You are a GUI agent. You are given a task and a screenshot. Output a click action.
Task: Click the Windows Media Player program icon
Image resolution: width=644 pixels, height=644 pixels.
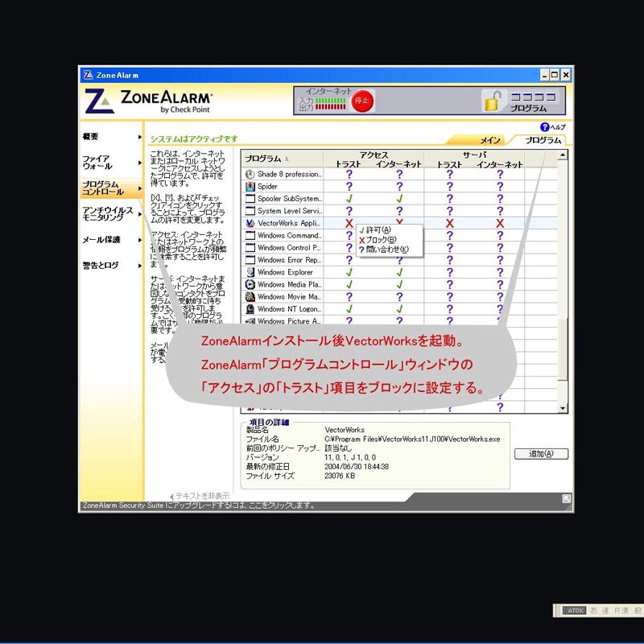coord(250,285)
